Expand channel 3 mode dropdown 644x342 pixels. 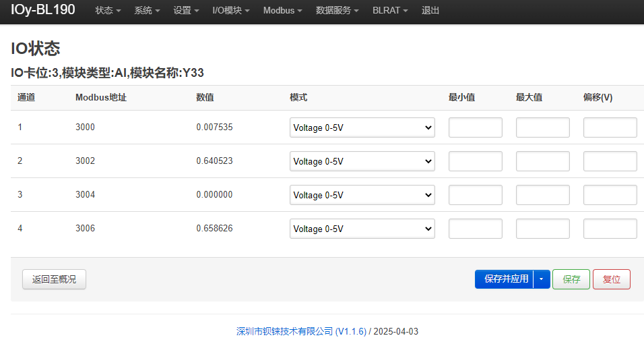click(x=362, y=195)
